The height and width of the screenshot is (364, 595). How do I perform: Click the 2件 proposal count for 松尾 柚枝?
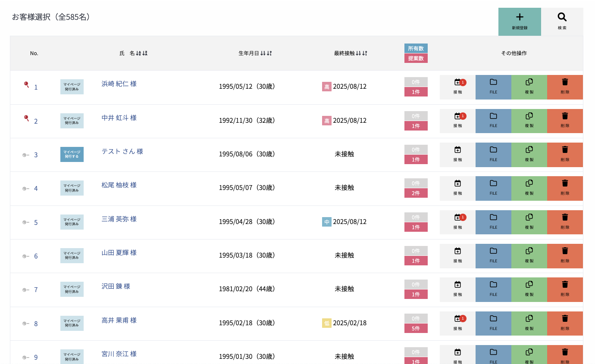[416, 193]
